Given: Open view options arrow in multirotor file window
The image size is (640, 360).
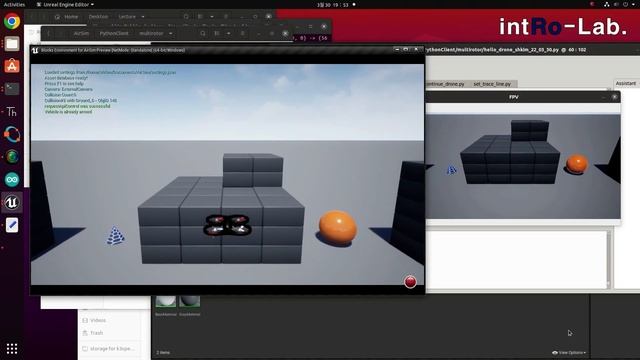Looking at the screenshot, I should tap(229, 33).
